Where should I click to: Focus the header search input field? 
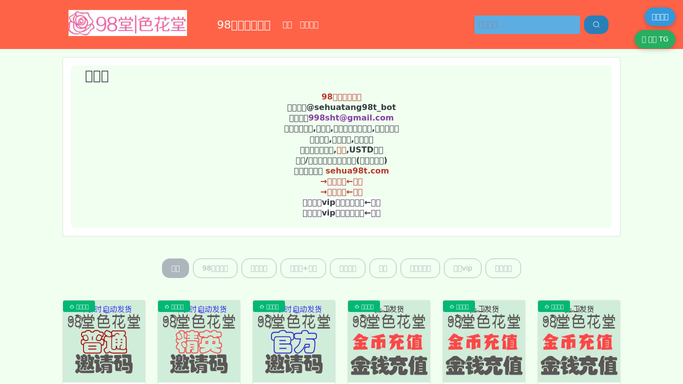(x=527, y=25)
